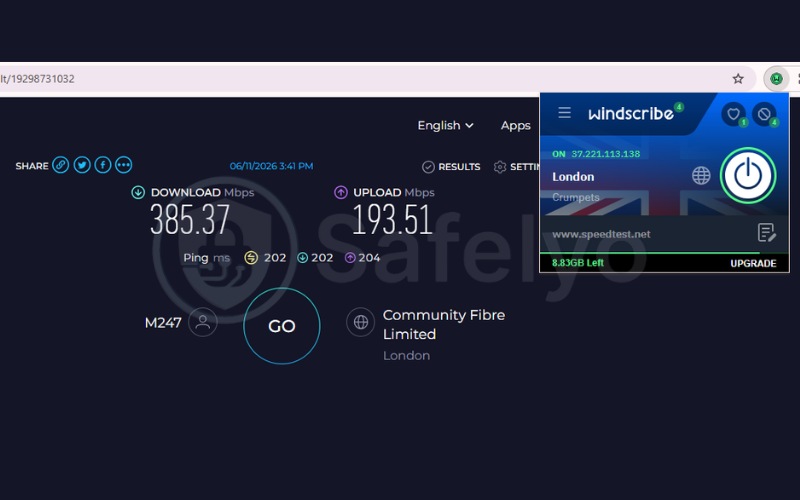Viewport: 800px width, 500px height.
Task: Toggle the Windscribe VPN power button
Action: click(x=748, y=176)
